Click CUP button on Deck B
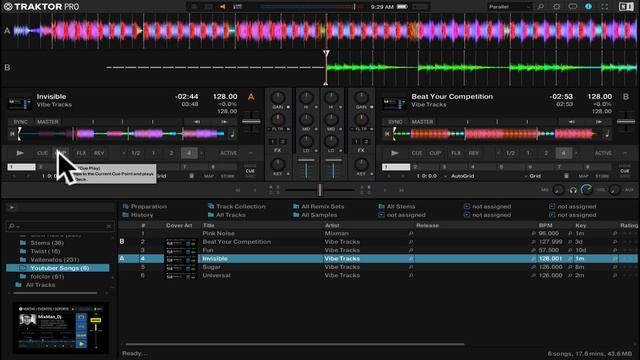 435,153
